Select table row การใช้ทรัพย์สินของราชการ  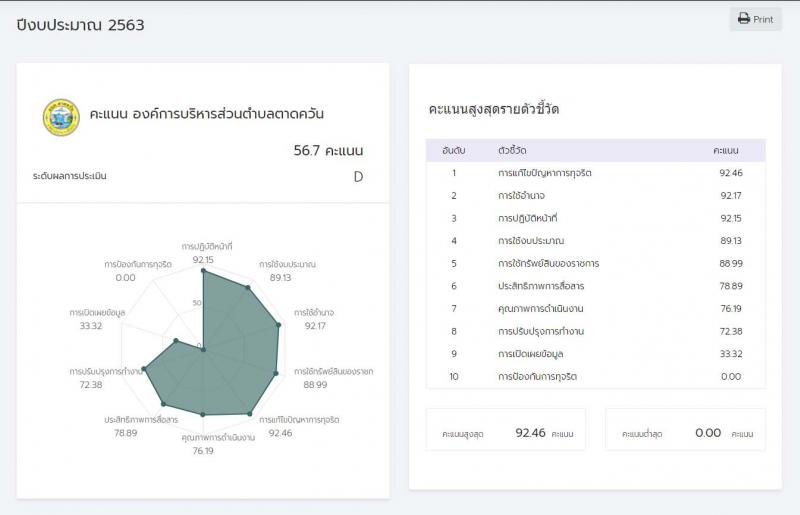click(x=595, y=263)
